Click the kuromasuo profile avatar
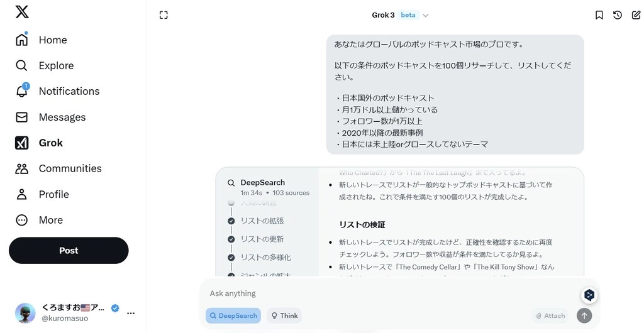 25,313
